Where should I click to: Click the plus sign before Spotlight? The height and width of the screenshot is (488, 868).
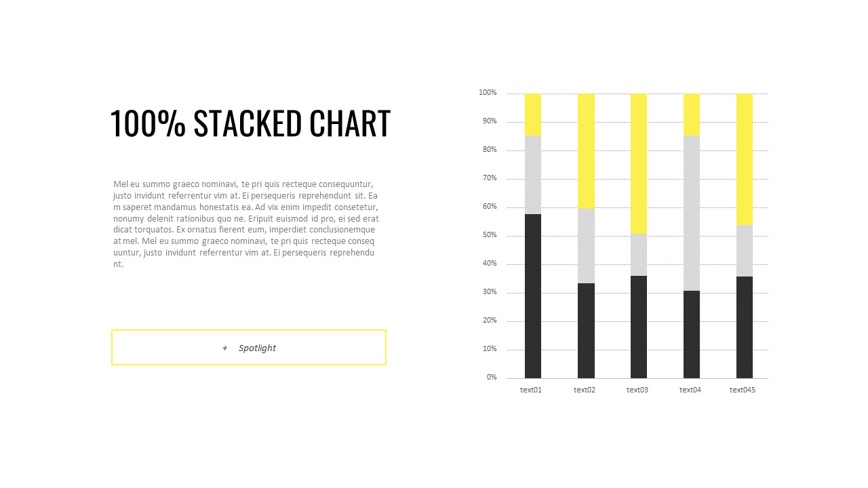click(225, 348)
